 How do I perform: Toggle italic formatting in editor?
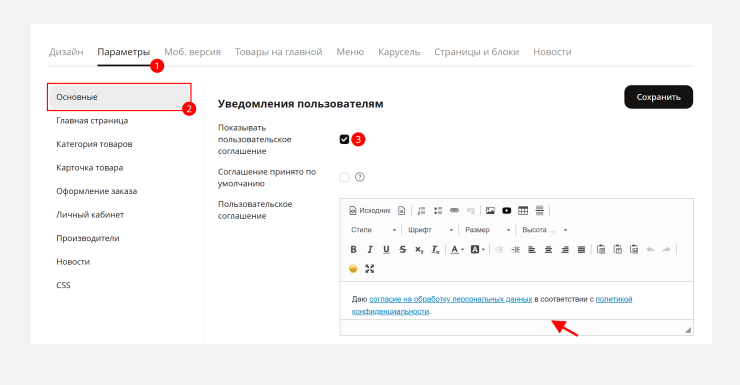pyautogui.click(x=370, y=250)
